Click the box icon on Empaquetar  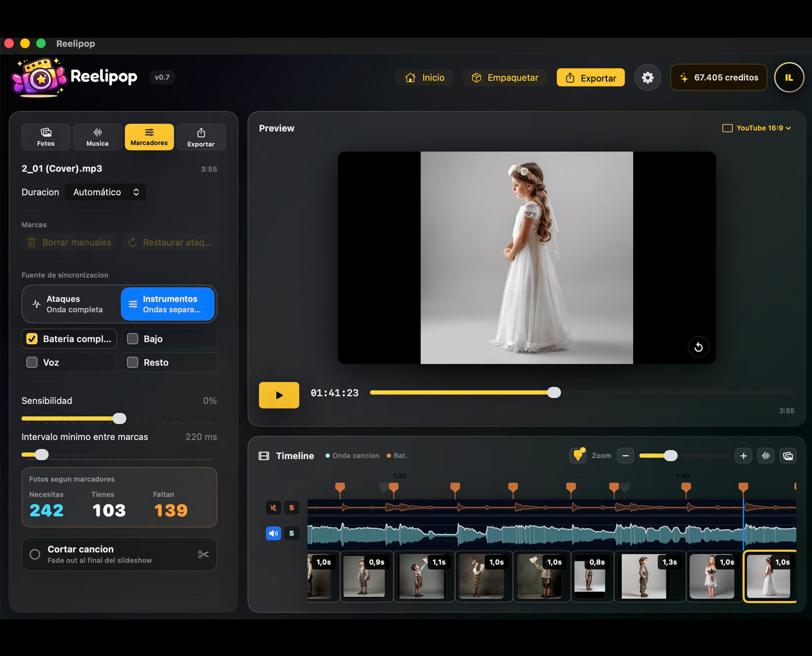(x=476, y=78)
